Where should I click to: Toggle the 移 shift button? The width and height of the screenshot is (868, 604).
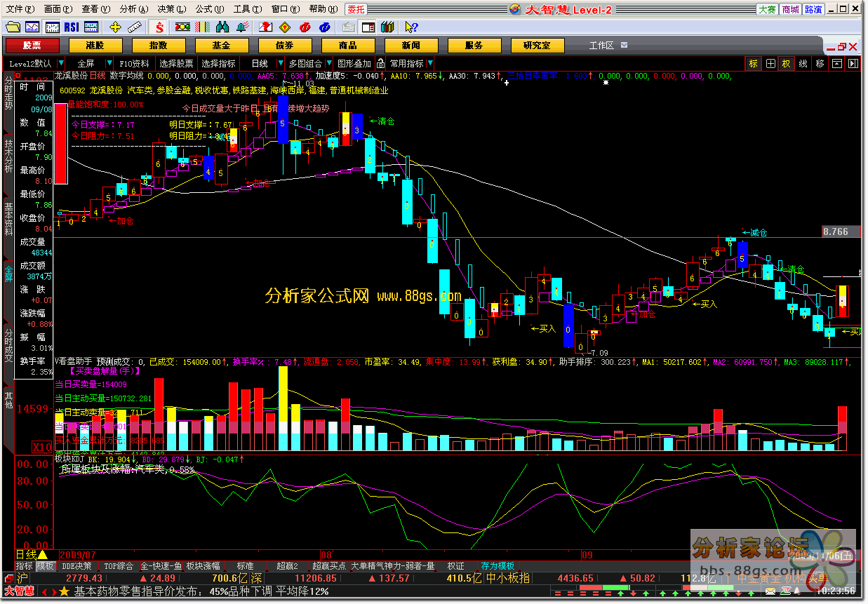coord(820,63)
